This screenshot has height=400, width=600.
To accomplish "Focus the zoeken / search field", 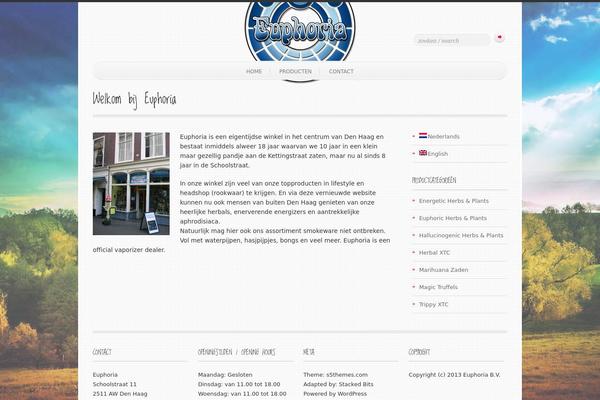I will click(452, 40).
